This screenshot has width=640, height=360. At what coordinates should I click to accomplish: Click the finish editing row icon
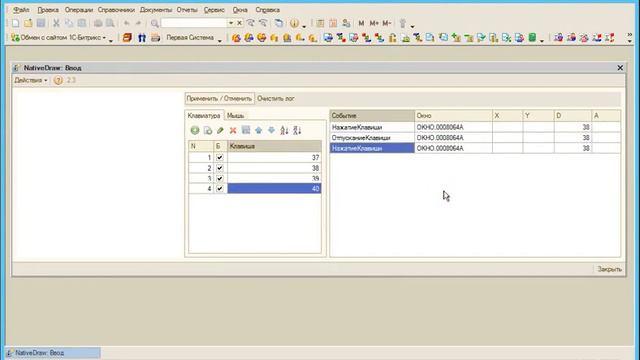point(246,130)
